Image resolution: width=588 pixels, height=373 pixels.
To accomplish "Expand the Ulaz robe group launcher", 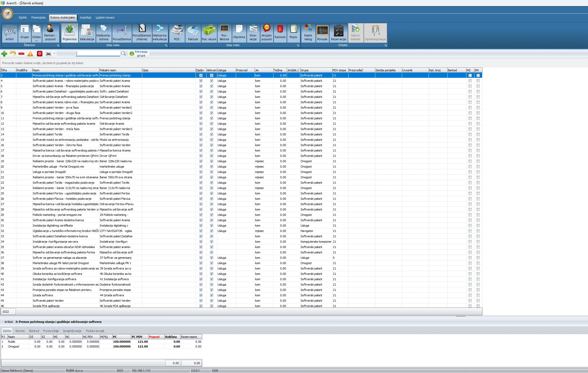I will coord(166,45).
